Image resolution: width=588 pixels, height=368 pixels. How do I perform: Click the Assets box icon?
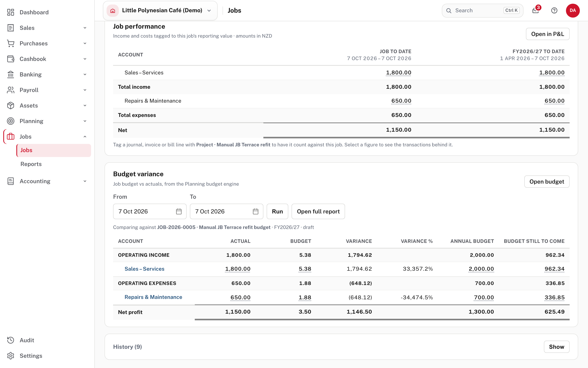pos(10,105)
